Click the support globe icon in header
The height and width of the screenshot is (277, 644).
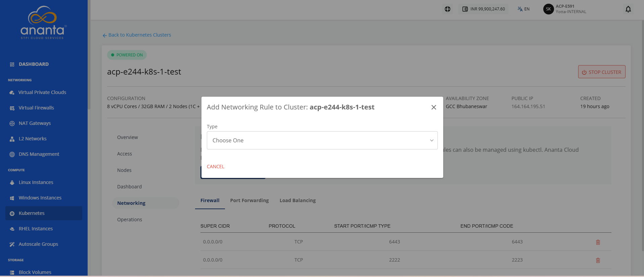click(x=448, y=9)
